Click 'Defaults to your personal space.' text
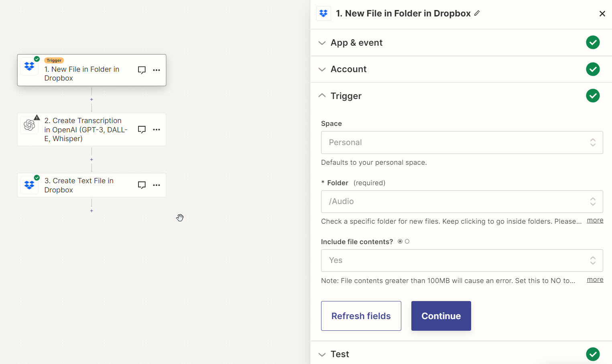Screen dimensions: 612x364 [374, 162]
